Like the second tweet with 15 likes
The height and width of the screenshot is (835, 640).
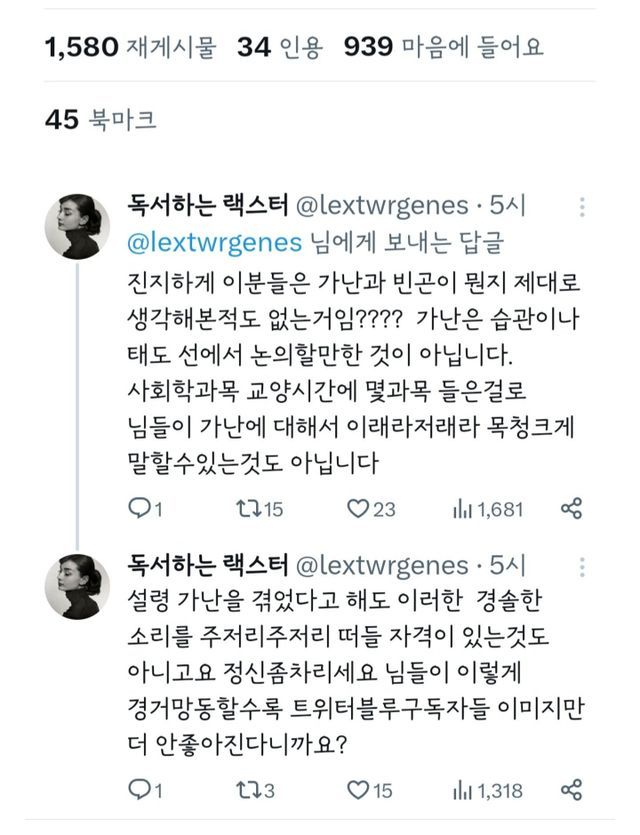[370, 790]
